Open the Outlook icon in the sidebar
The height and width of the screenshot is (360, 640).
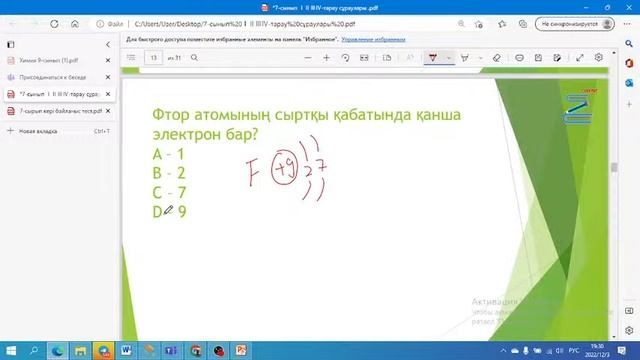pos(629,83)
